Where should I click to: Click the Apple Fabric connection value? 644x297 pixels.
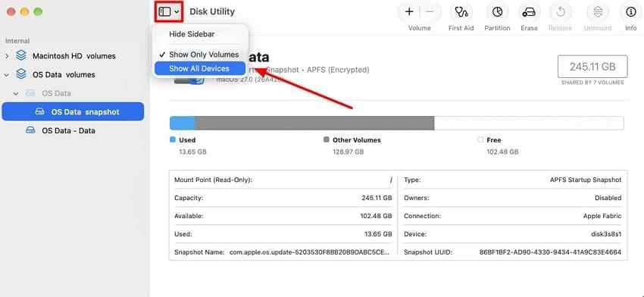click(602, 216)
